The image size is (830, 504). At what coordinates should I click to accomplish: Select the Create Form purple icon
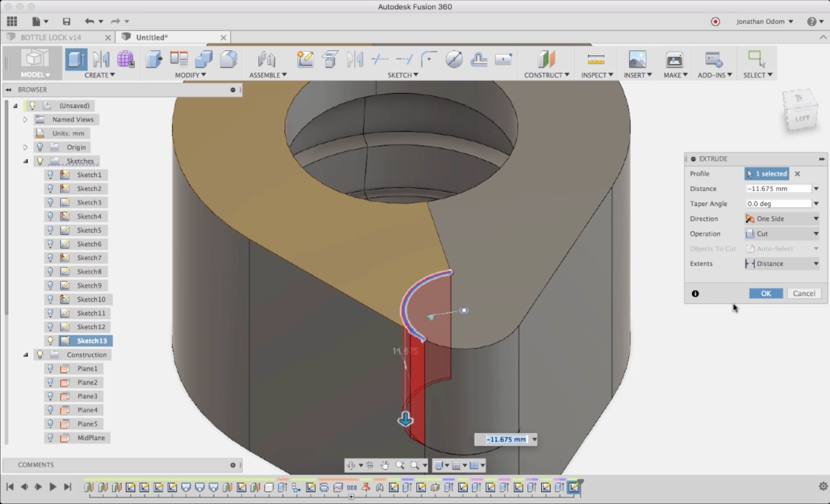click(x=125, y=59)
